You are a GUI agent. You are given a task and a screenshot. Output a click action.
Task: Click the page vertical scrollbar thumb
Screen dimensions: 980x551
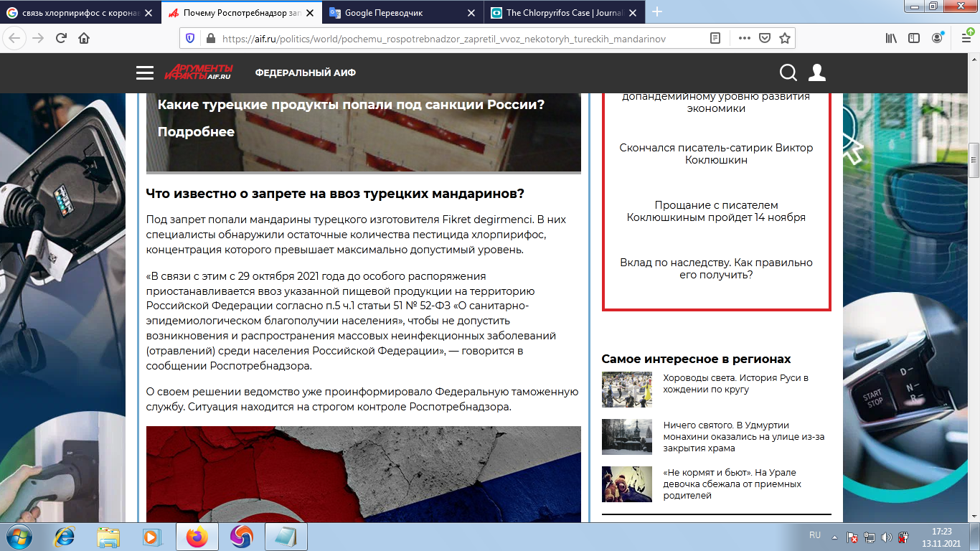974,159
